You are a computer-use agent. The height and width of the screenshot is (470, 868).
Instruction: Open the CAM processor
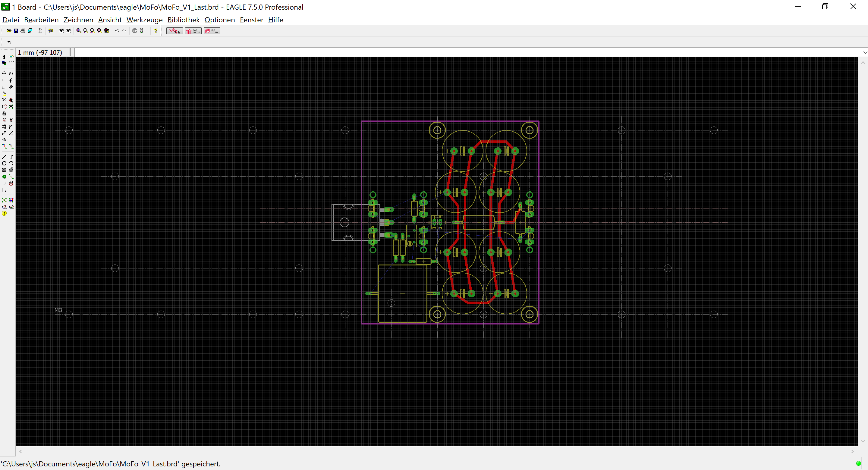pos(30,31)
